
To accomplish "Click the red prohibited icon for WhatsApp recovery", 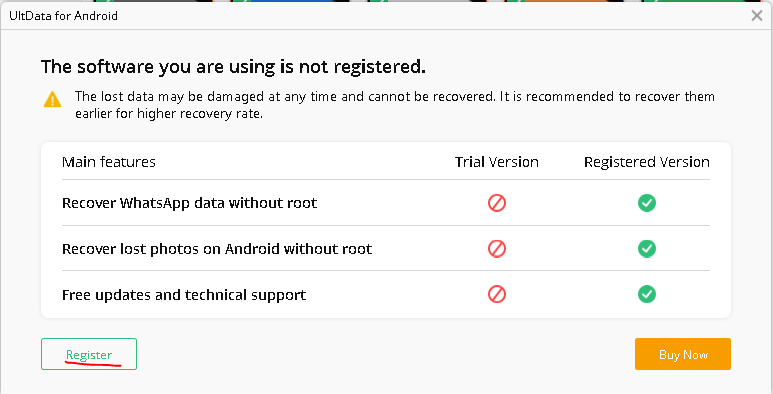I will pyautogui.click(x=497, y=203).
